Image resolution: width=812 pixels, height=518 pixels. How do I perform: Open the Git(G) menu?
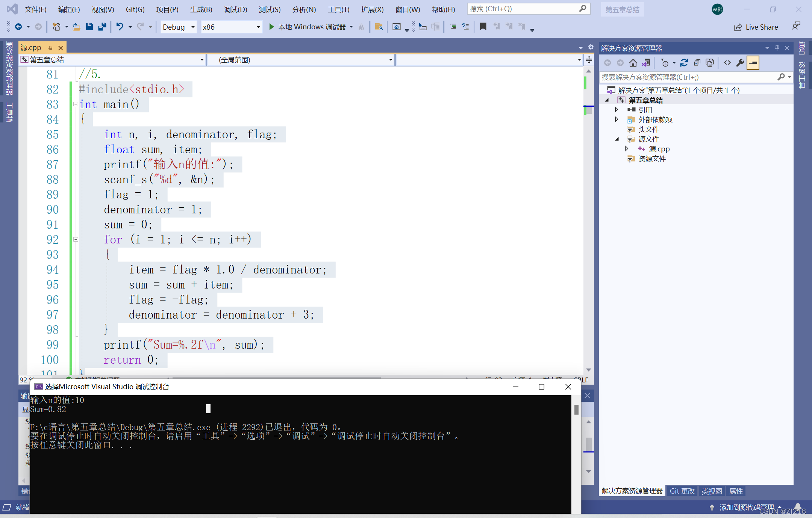pyautogui.click(x=135, y=9)
